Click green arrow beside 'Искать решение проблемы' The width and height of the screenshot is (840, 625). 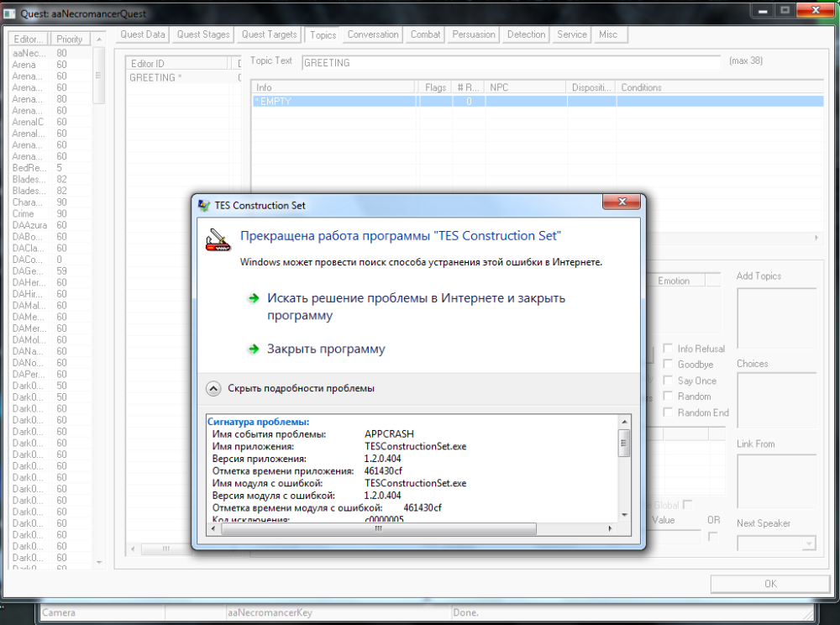coord(254,298)
